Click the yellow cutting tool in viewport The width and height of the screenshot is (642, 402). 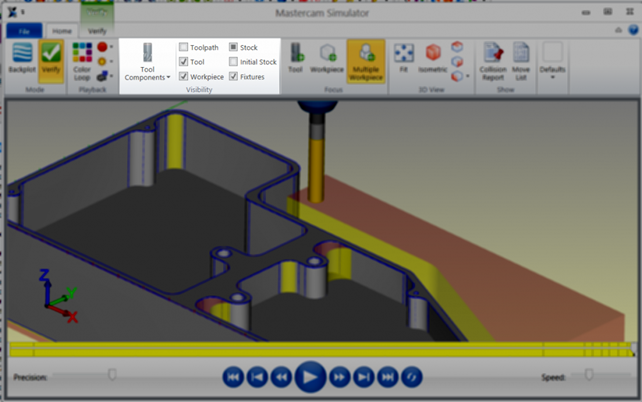[x=316, y=170]
